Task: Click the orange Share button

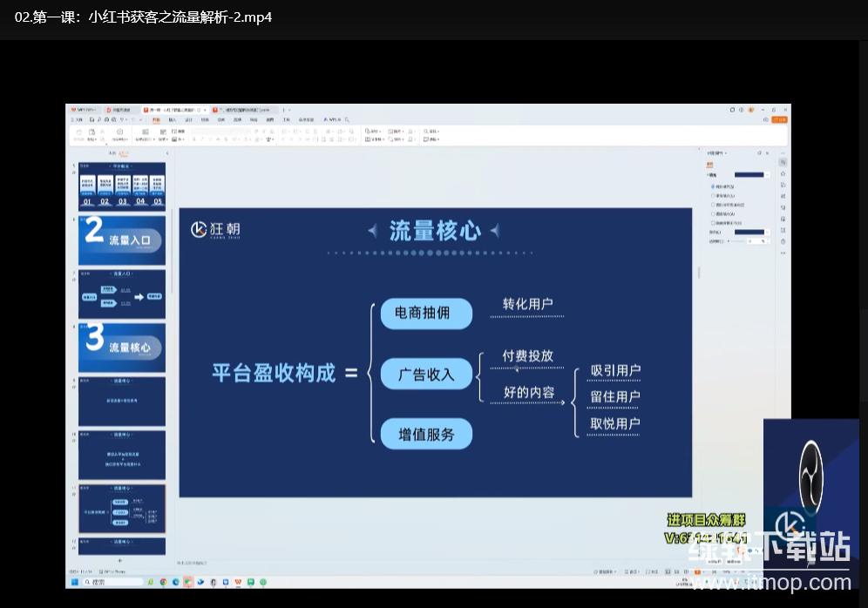Action: (x=780, y=119)
